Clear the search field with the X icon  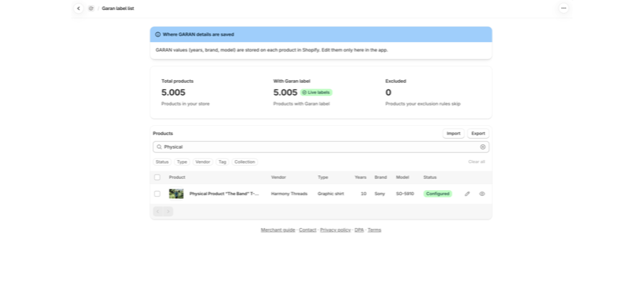point(482,147)
